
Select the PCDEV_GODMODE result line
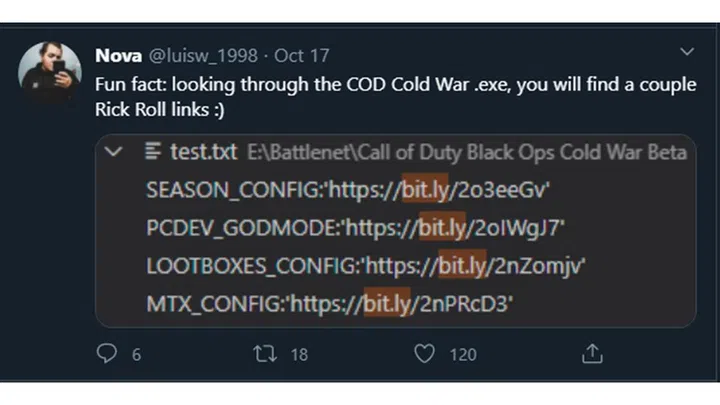click(x=355, y=228)
